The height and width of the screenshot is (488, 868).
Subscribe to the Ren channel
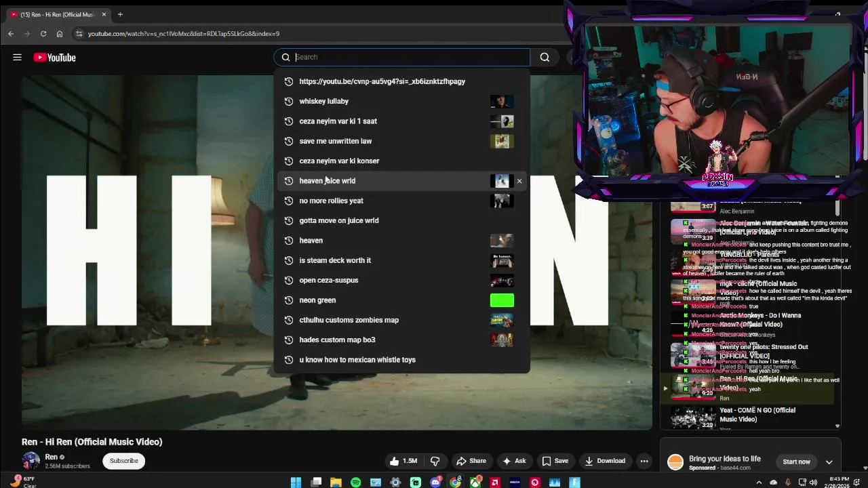124,461
